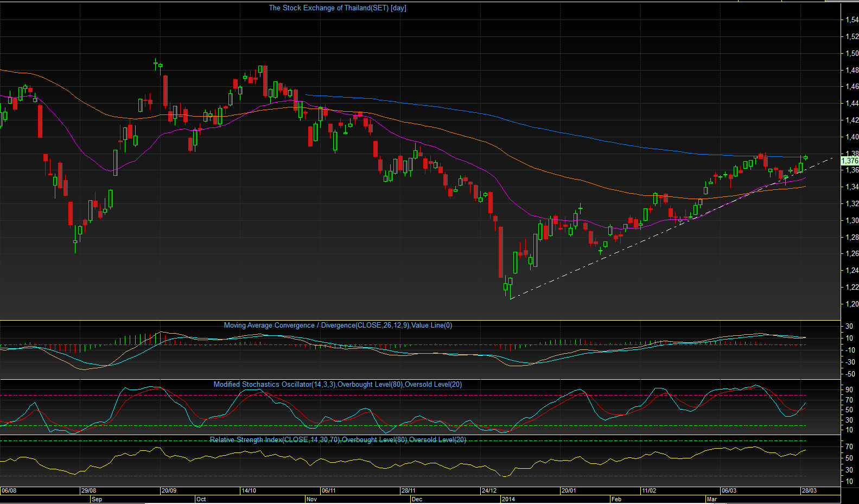The image size is (859, 504).
Task: Click the "90" value on the Stochastics scale
Action: click(849, 390)
